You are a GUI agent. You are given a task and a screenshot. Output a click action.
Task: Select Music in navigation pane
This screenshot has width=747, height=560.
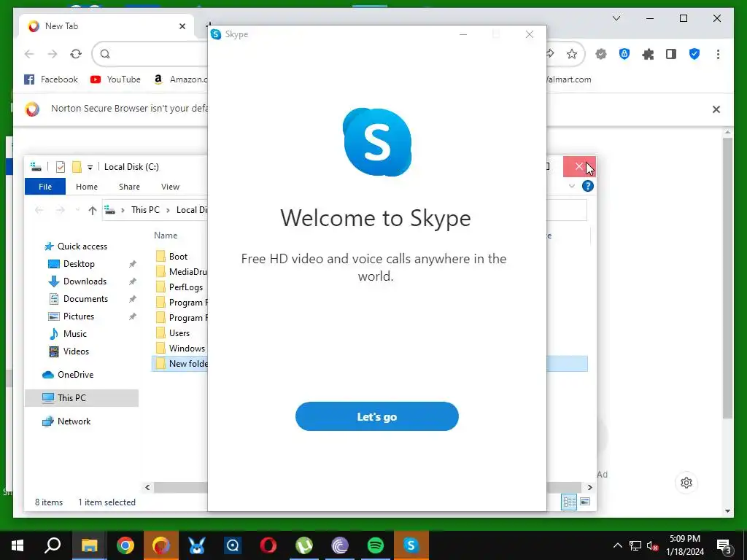coord(75,334)
